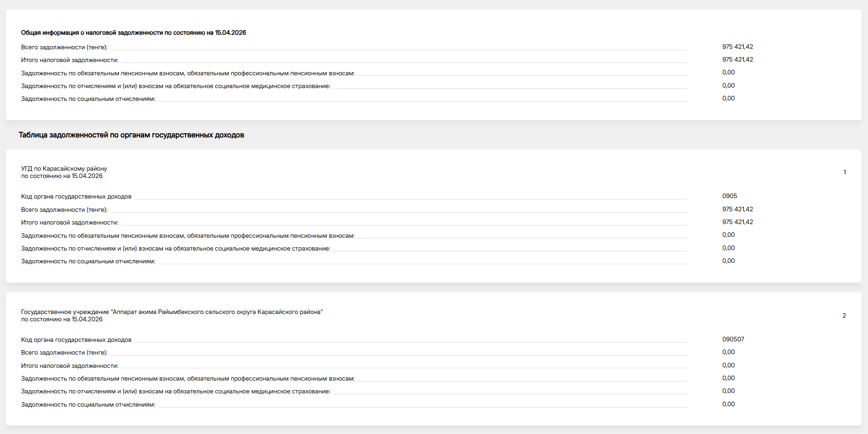This screenshot has width=868, height=434.
Task: Click medical insurance debt value in akim card
Action: click(x=728, y=391)
